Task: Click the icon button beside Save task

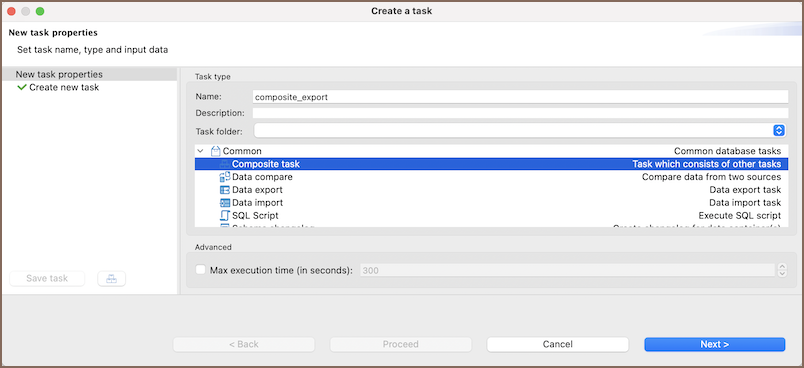Action: (x=111, y=279)
